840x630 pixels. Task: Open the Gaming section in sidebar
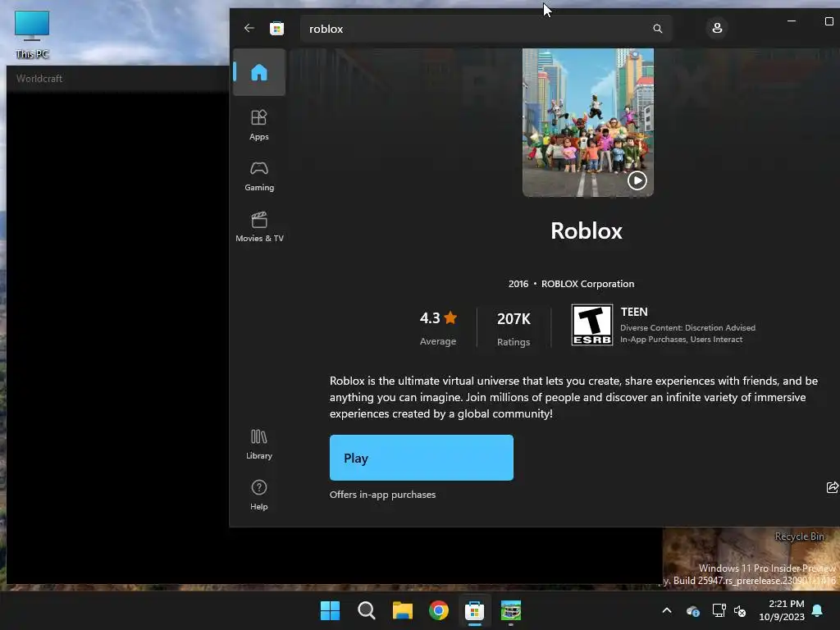(x=259, y=176)
